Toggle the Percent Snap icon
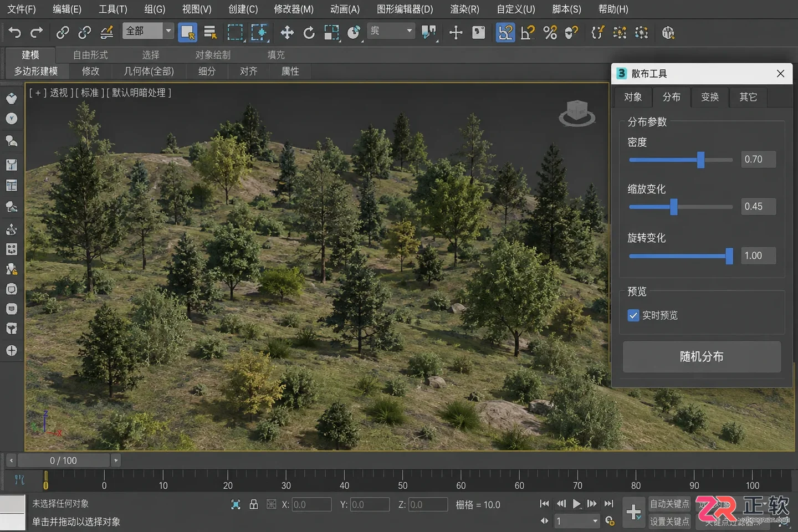 coord(550,33)
